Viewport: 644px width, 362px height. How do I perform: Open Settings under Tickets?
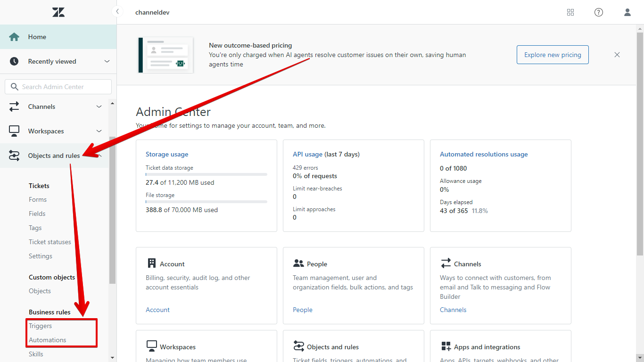coord(41,256)
